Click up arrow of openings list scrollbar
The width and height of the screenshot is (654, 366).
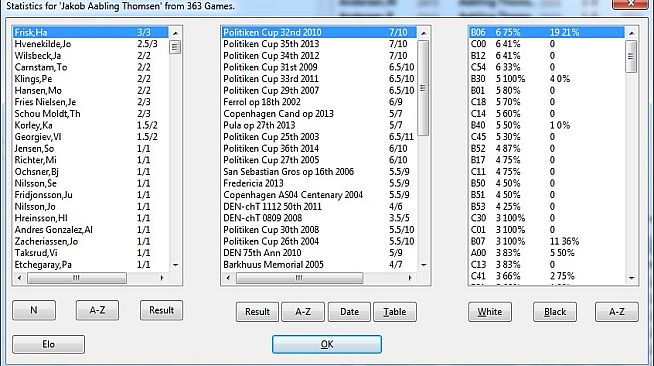(x=631, y=33)
